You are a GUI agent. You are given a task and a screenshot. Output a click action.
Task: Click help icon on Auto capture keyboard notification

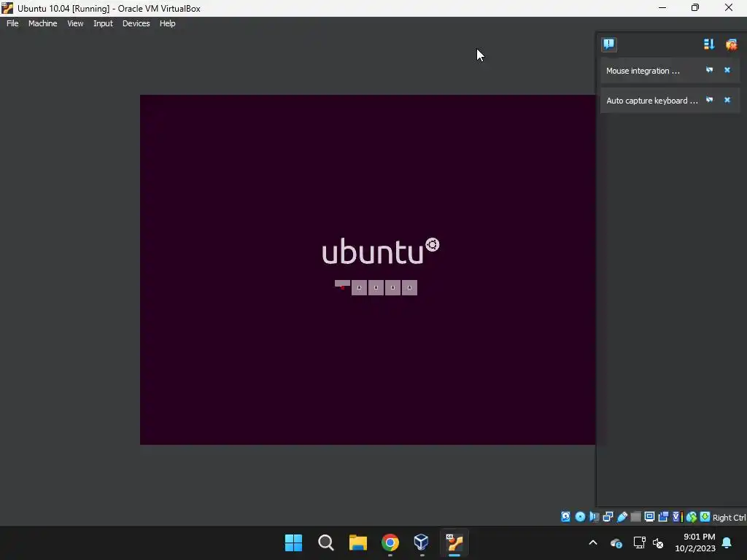[709, 100]
